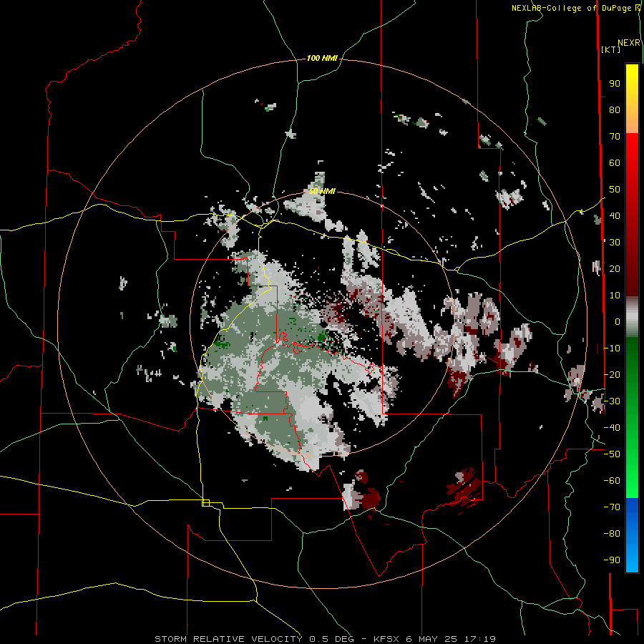
Task: Click the 70 value on velocity scale
Action: tap(615, 137)
